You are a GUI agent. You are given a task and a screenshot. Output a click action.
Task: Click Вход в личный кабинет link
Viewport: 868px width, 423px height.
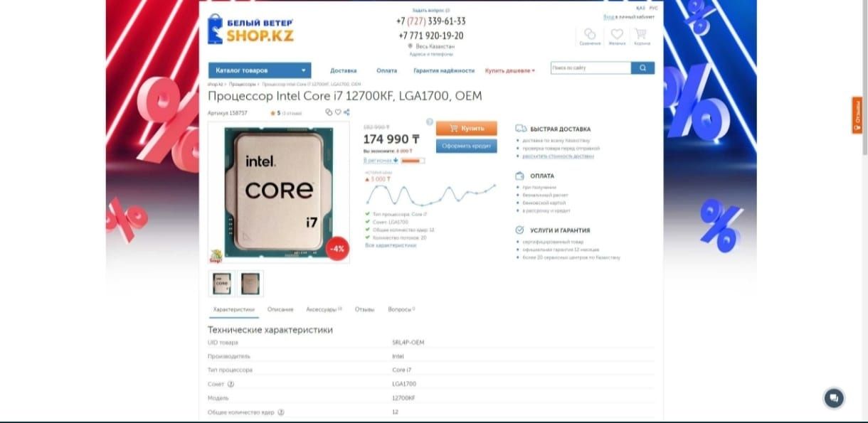tap(629, 16)
